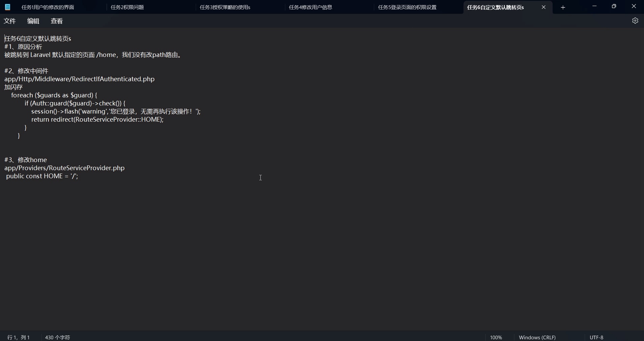Click the return redirect(RouteServiceProvider::HOME) line

(x=97, y=119)
